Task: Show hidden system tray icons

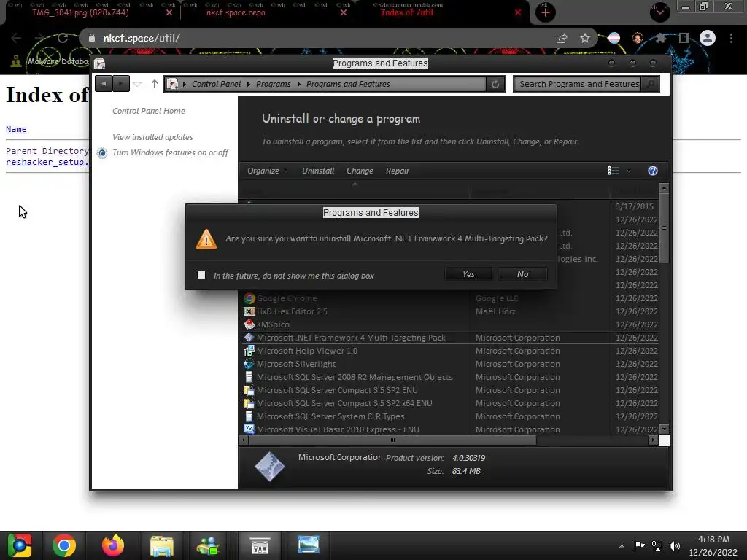Action: 622,546
